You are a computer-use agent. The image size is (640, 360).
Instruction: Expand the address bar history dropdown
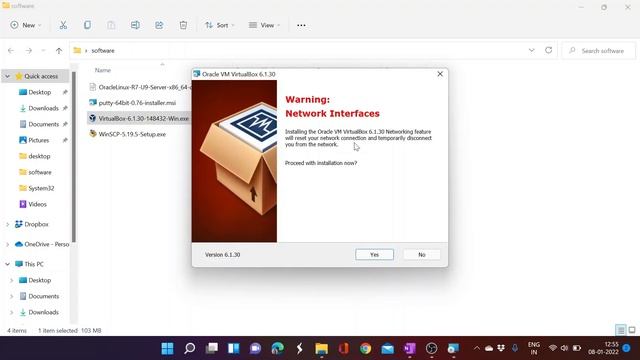531,50
